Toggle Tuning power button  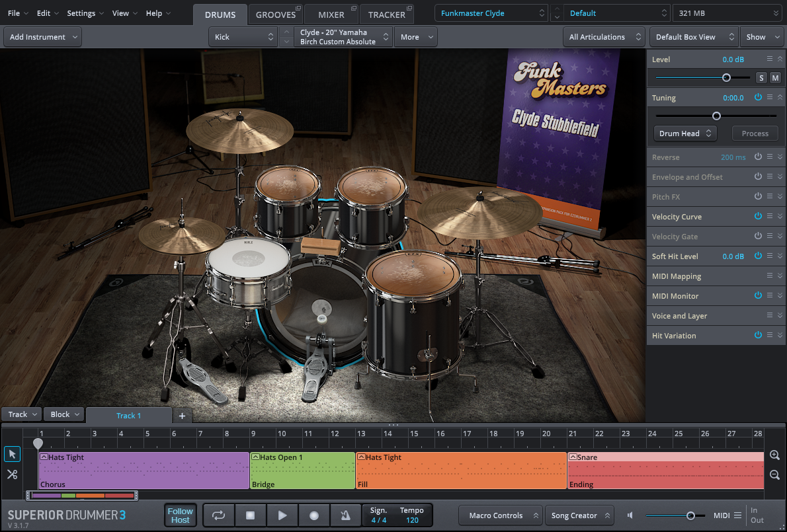coord(758,97)
